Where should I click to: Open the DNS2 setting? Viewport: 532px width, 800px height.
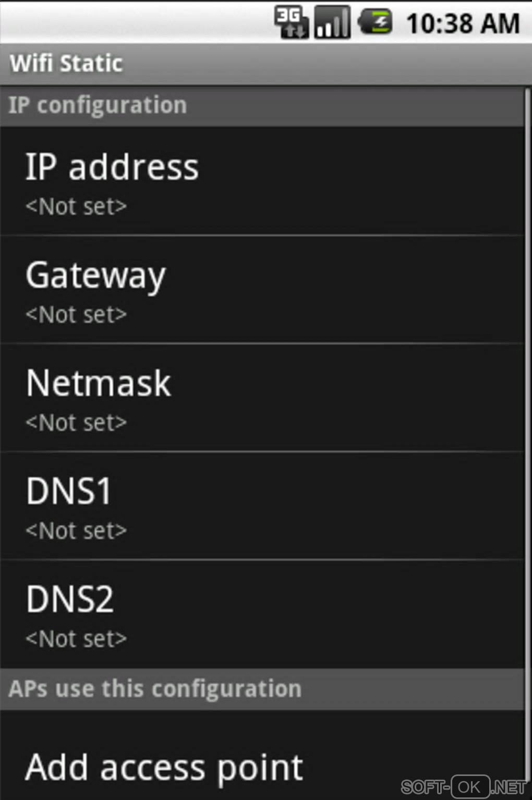[x=261, y=614]
